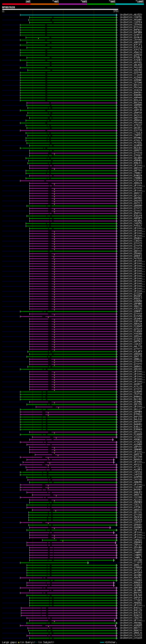Image resolution: width=146 pixels, height=644 pixels.
Task: Click the orange ~40% legend color bar
Action: click(45, 4)
